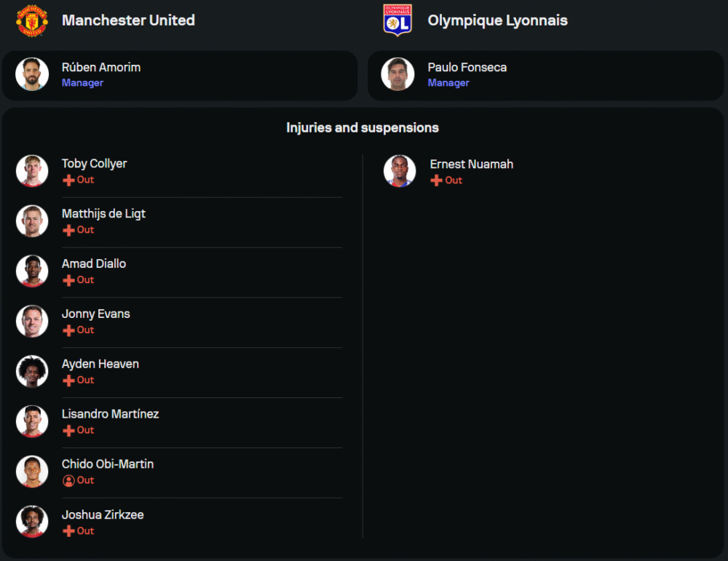Click the Injuries and suspensions heading

[363, 128]
